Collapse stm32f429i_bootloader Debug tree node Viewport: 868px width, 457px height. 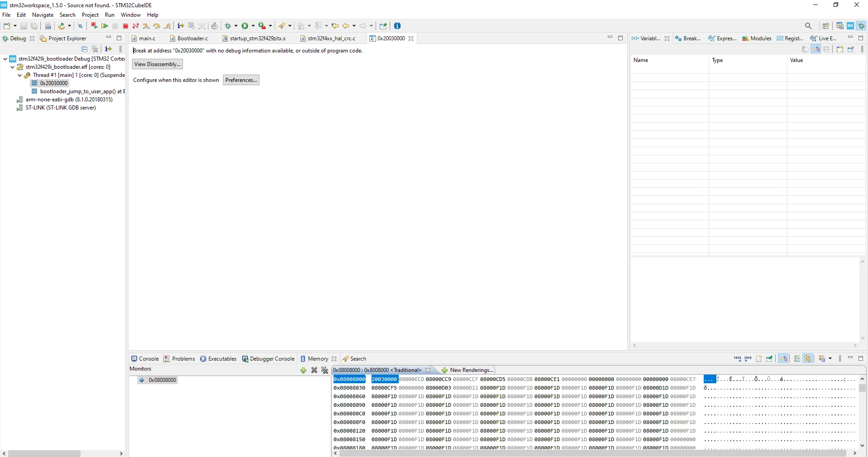[x=5, y=59]
